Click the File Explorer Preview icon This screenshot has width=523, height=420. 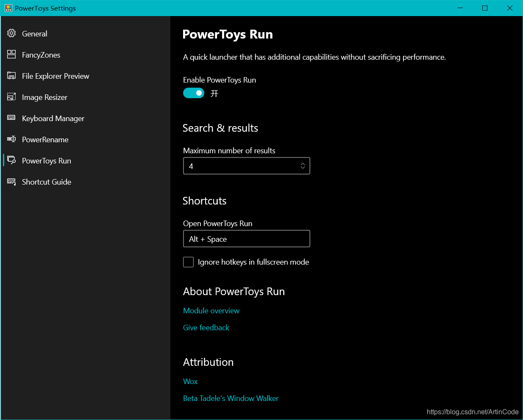[11, 76]
